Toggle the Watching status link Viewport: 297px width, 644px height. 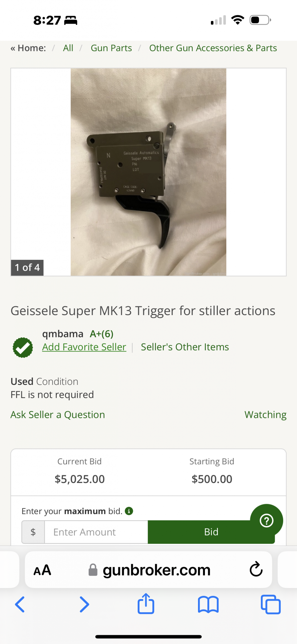266,415
